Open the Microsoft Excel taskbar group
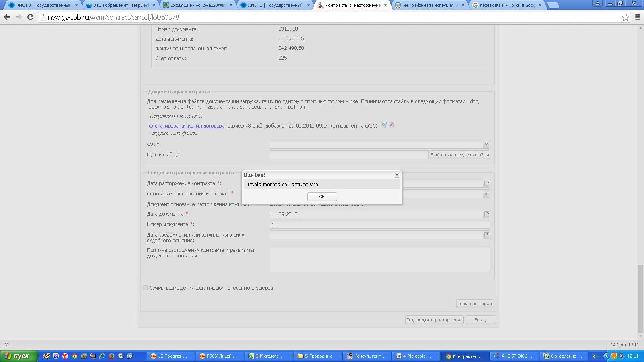Viewport: 644px width, 362px height. pyautogui.click(x=269, y=356)
